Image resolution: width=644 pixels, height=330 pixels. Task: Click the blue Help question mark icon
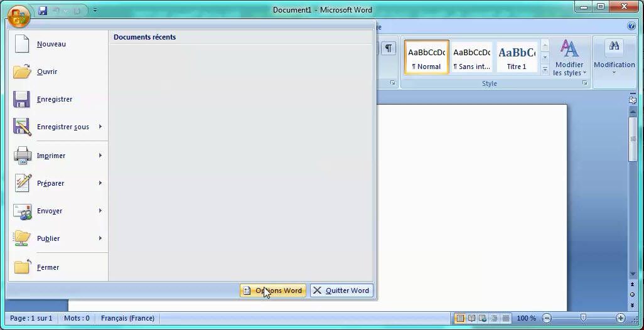tap(631, 26)
